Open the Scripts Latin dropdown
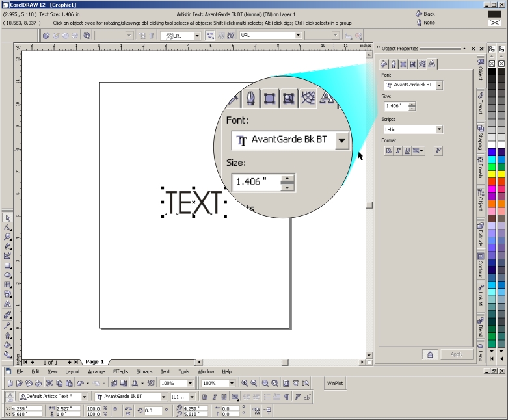This screenshot has height=420, width=508. coord(439,129)
